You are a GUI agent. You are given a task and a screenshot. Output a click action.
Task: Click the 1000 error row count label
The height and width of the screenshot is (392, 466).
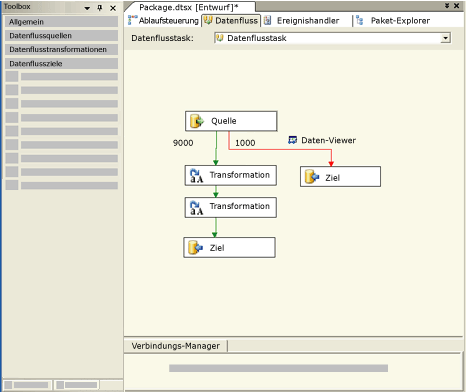click(x=245, y=143)
